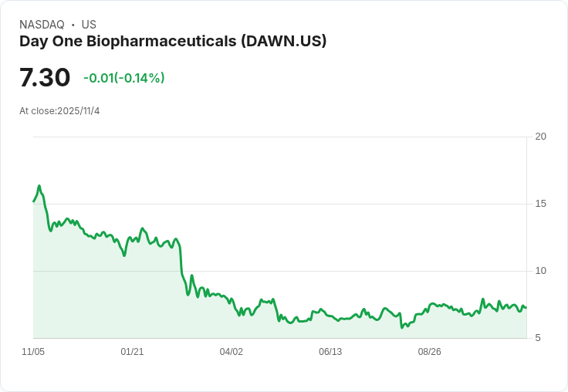Click the dot separator between NASDAQ and US

pyautogui.click(x=73, y=25)
